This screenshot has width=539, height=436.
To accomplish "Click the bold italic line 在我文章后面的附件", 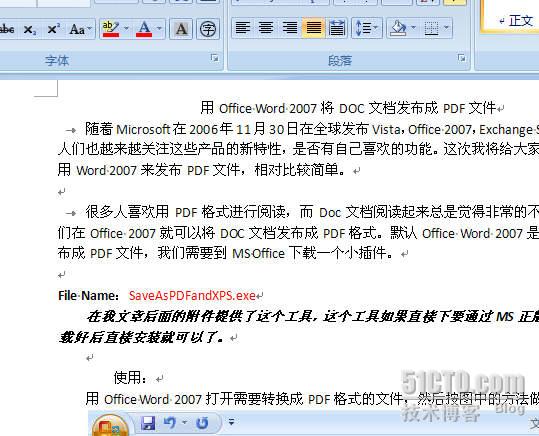I will [312, 316].
